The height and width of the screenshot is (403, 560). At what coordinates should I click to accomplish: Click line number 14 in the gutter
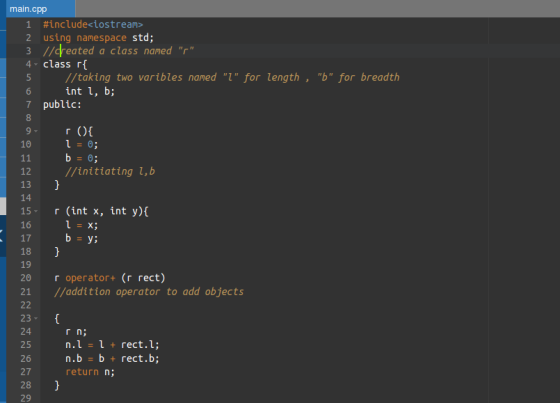coord(26,198)
